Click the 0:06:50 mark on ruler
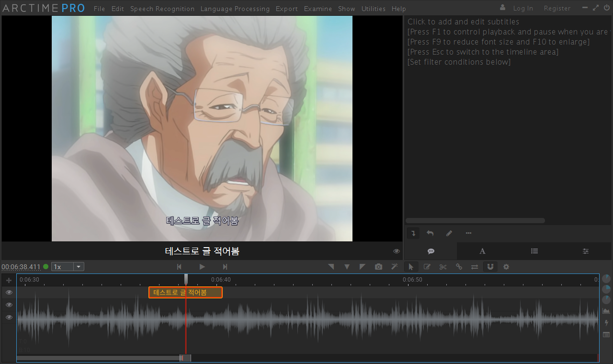613x364 pixels. (412, 279)
